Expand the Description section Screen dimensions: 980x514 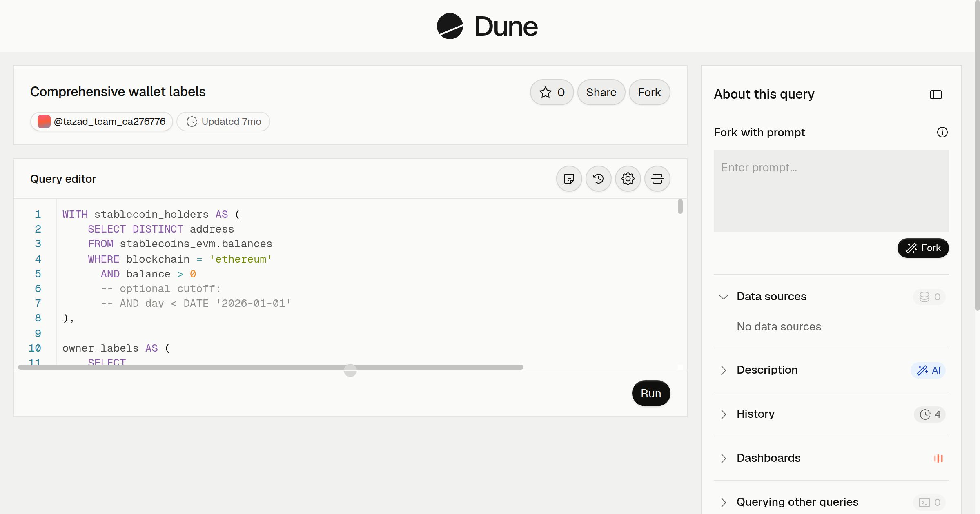(x=723, y=370)
